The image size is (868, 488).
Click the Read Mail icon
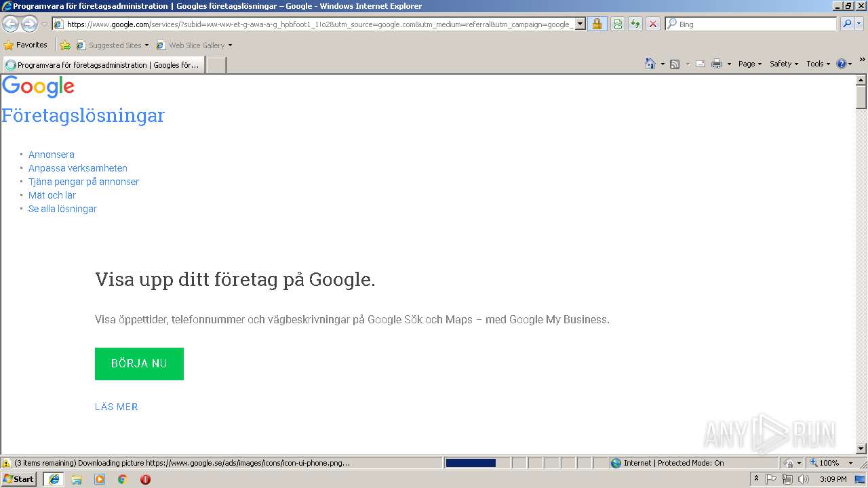click(x=701, y=64)
